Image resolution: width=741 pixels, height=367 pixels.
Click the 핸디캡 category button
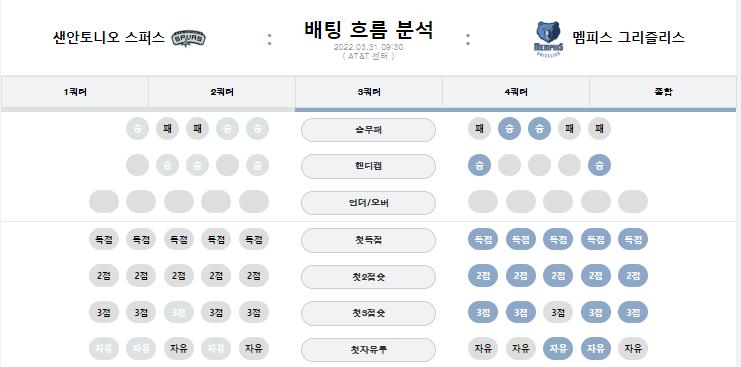(x=368, y=166)
